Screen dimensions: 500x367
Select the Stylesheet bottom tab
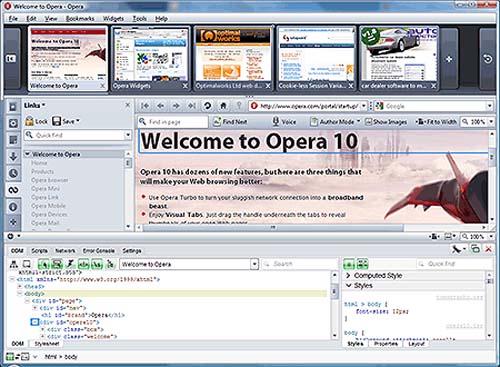(47, 343)
